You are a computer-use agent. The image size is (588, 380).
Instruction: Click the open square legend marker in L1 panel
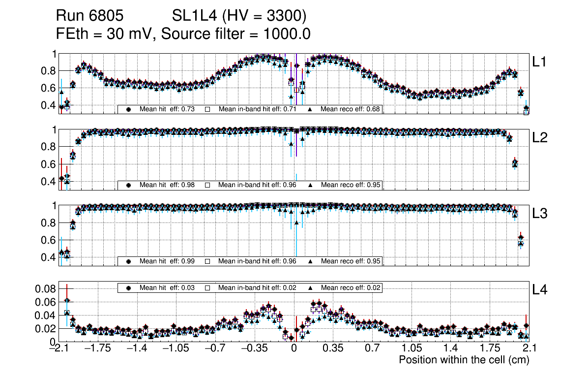207,109
